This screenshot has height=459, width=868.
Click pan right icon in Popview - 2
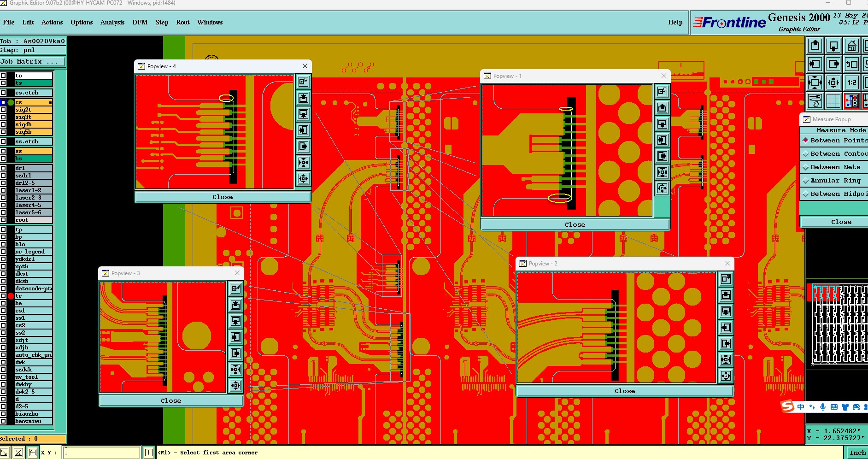pyautogui.click(x=726, y=344)
